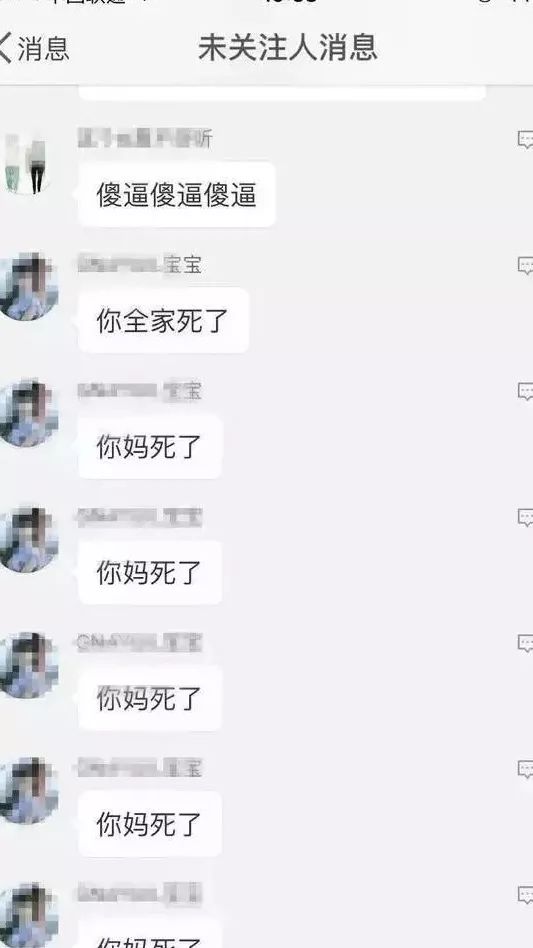533x948 pixels.
Task: Open avatar next to 你全家死了 message
Action: click(x=27, y=288)
